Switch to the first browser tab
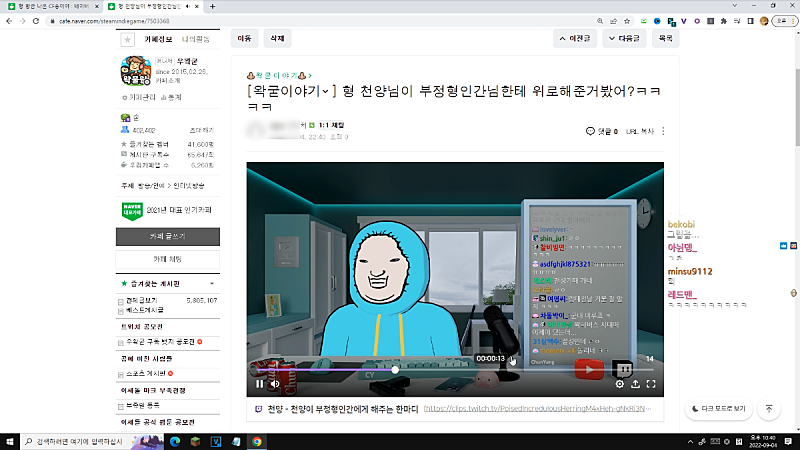Screen dimensions: 800x450 [52, 7]
